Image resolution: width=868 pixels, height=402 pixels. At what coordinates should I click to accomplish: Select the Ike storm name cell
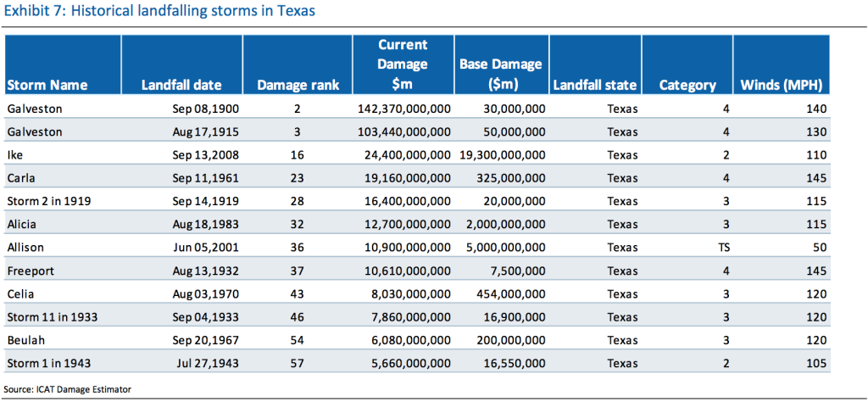15,155
